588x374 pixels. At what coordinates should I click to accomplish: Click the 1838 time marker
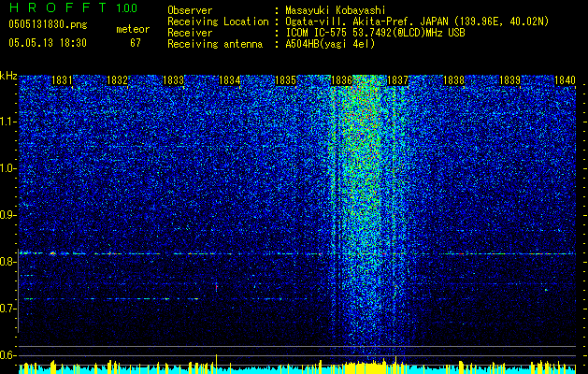[x=453, y=80]
